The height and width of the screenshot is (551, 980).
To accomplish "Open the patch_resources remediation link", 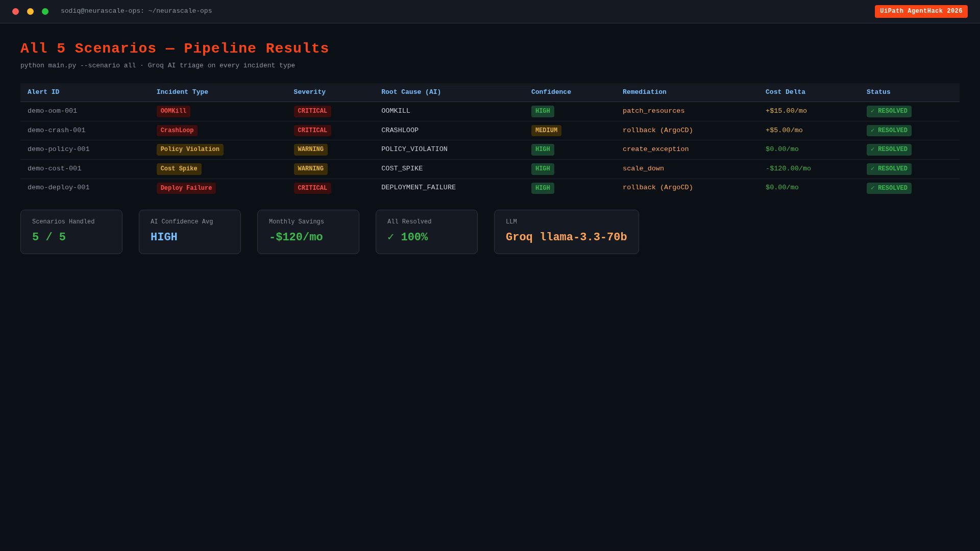I will point(653,111).
